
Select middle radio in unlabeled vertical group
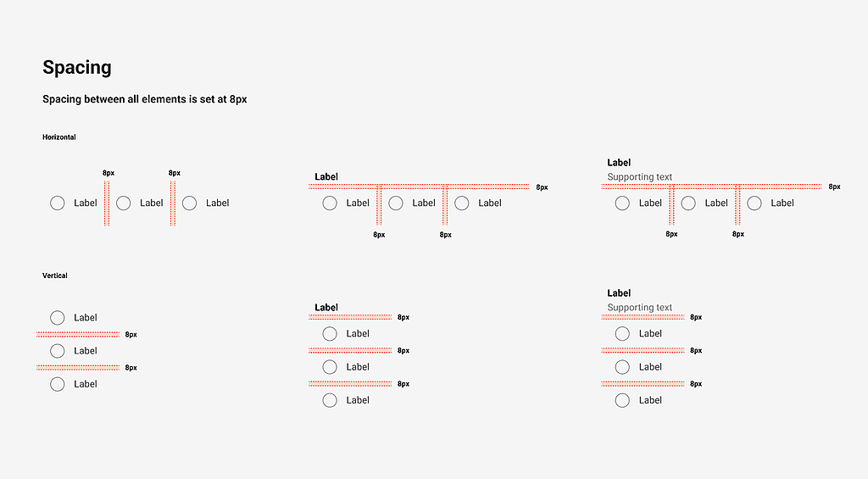pos(58,351)
